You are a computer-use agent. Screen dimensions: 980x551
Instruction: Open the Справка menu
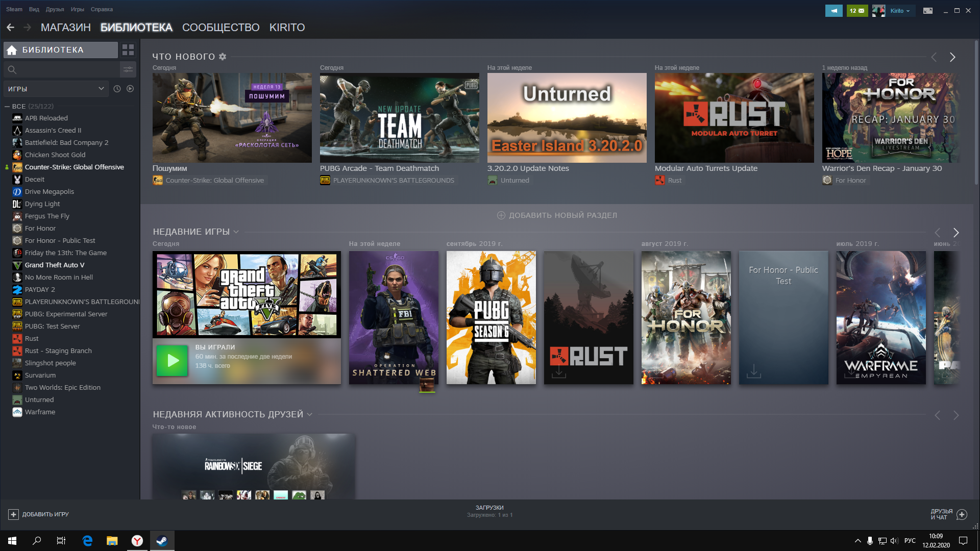tap(102, 9)
